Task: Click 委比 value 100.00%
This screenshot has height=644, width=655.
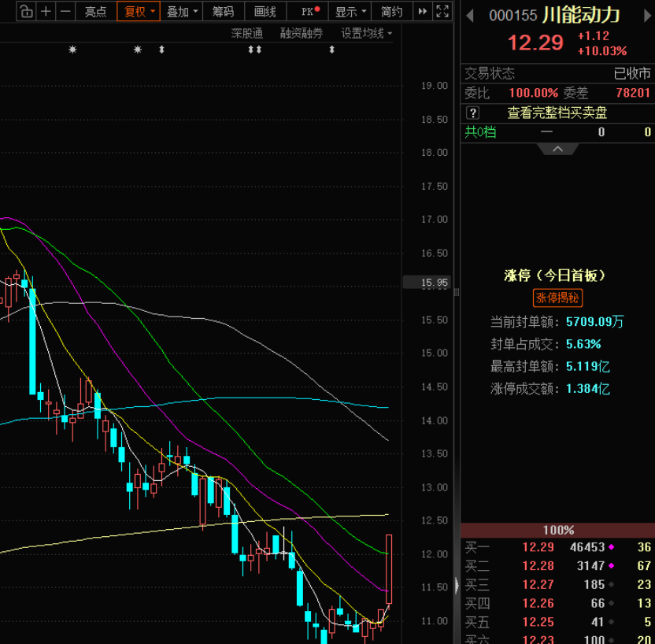Action: (x=534, y=93)
